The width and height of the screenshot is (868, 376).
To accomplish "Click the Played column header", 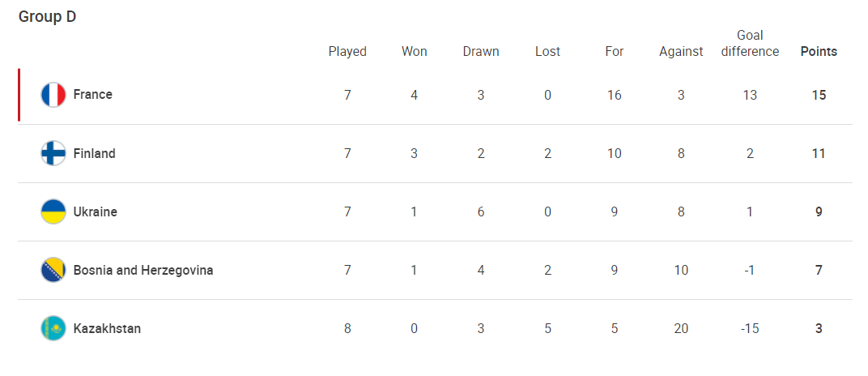I will (x=347, y=52).
